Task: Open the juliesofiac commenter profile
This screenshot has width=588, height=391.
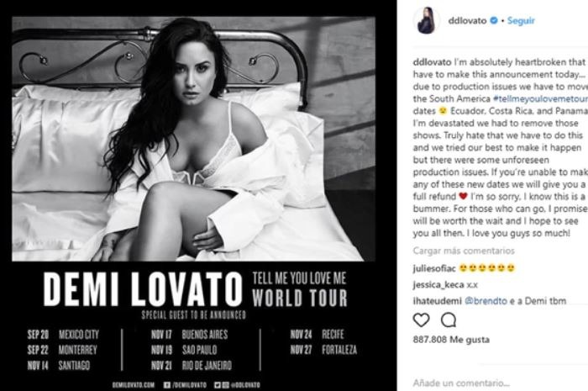Action: coord(434,269)
